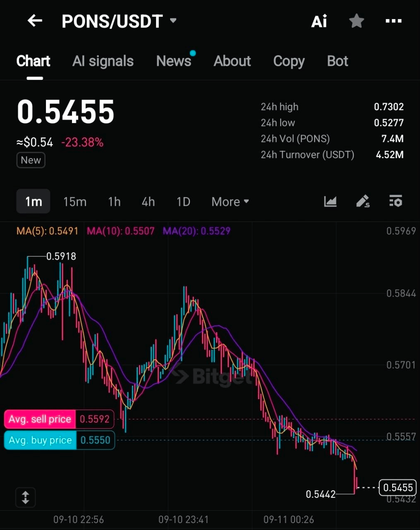Tap the 09-10 23:41 time axis label

tap(184, 519)
